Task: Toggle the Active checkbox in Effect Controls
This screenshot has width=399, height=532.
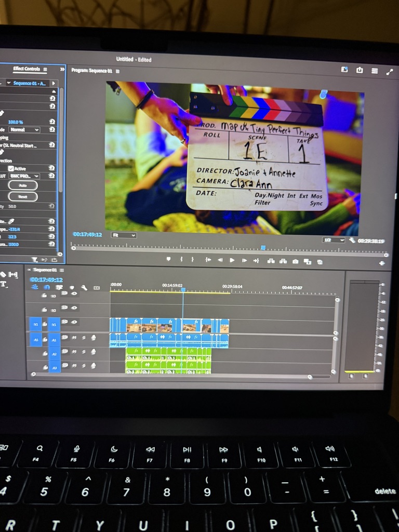Action: tap(11, 168)
